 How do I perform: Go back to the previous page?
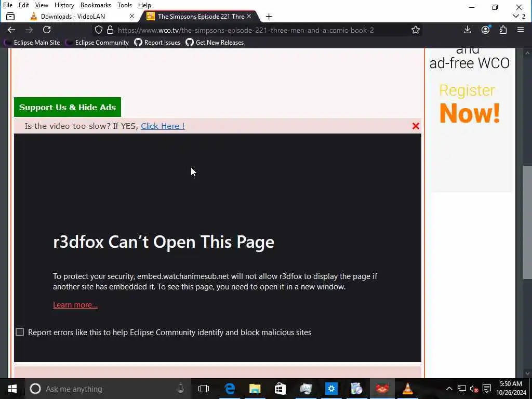click(11, 30)
